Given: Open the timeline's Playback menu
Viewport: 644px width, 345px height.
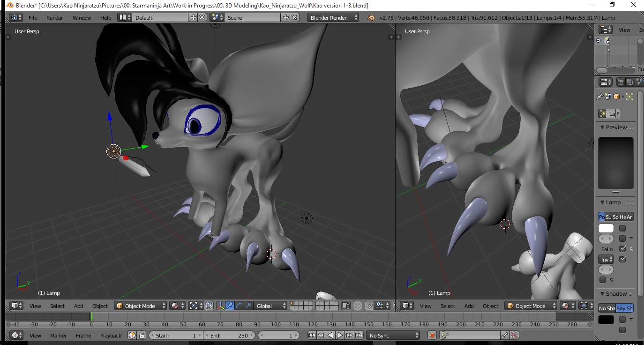Looking at the screenshot, I should 111,336.
